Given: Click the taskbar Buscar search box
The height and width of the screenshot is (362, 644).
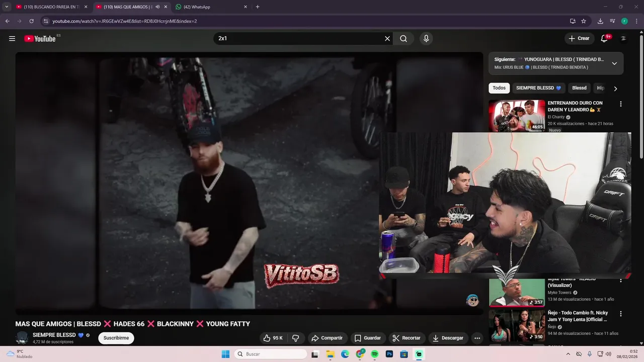Looking at the screenshot, I should tap(271, 354).
